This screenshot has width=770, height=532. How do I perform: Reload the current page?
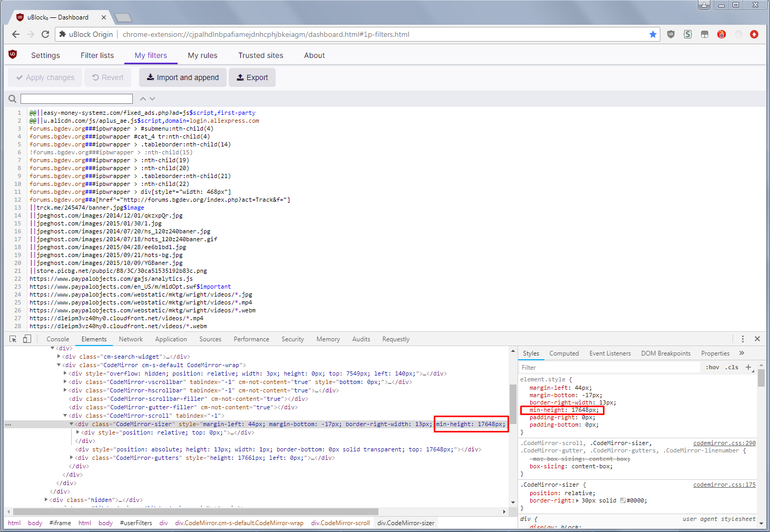(x=45, y=34)
